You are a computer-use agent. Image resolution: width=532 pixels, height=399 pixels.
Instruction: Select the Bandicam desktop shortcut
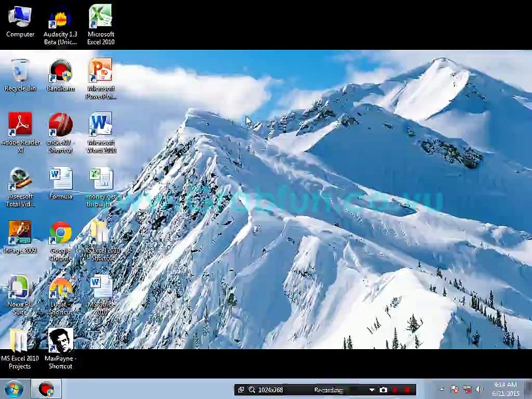coord(60,75)
